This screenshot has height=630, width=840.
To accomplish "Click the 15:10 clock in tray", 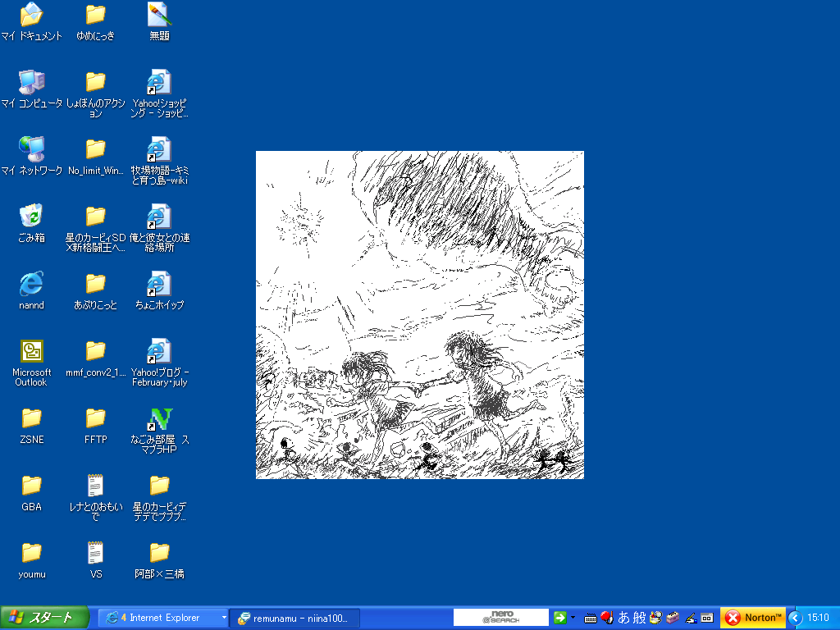I will (x=818, y=618).
